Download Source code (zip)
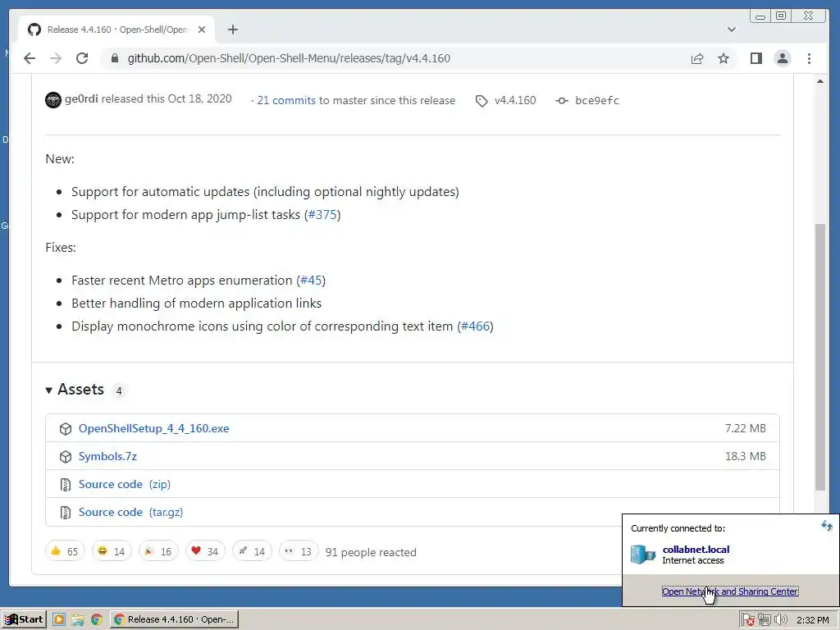The image size is (840, 630). (125, 484)
